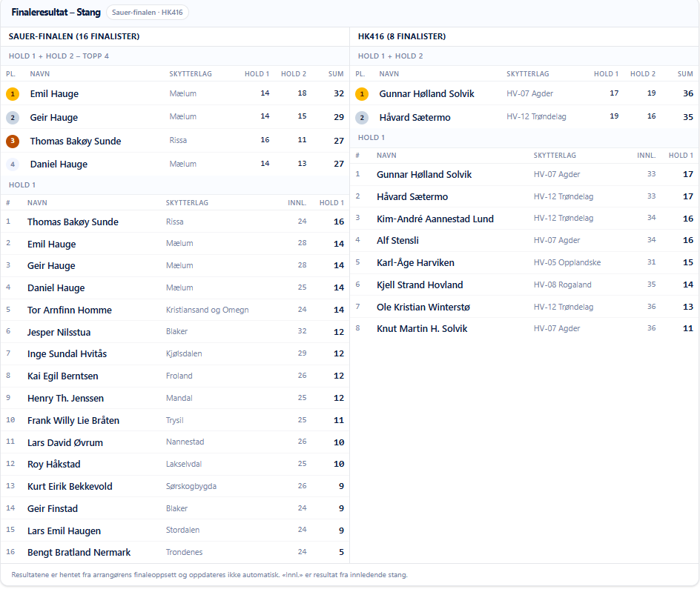Viewport: 700px width, 592px height.
Task: Select the 'SAUER-FINALEN (16 FINALISTER)' heading
Action: click(x=74, y=36)
